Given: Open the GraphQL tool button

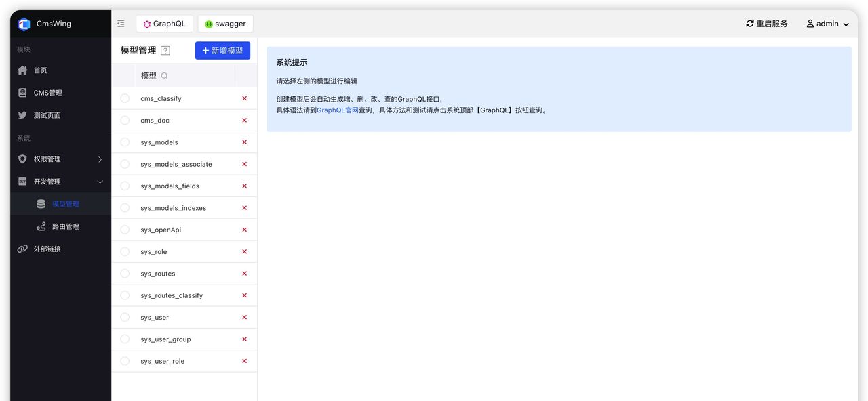Looking at the screenshot, I should click(164, 24).
